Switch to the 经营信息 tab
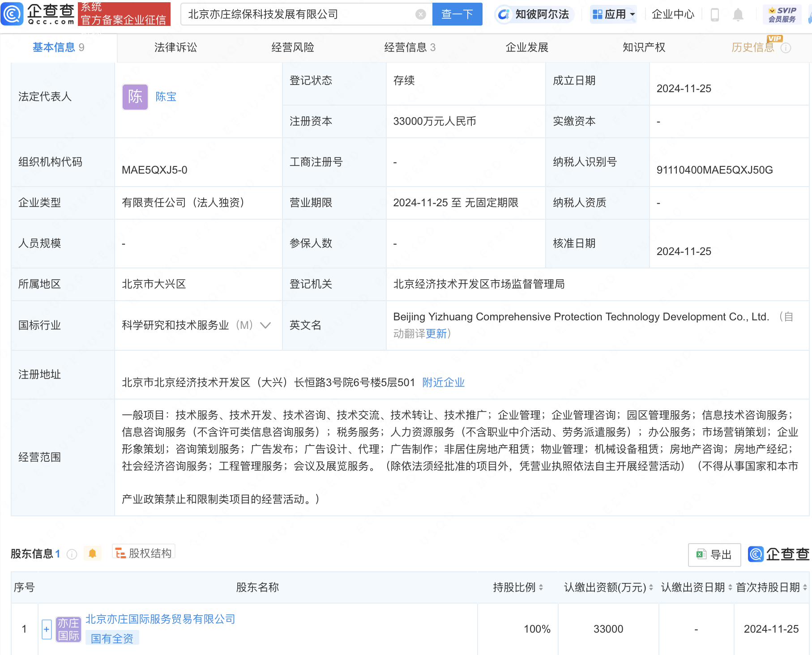 tap(410, 47)
